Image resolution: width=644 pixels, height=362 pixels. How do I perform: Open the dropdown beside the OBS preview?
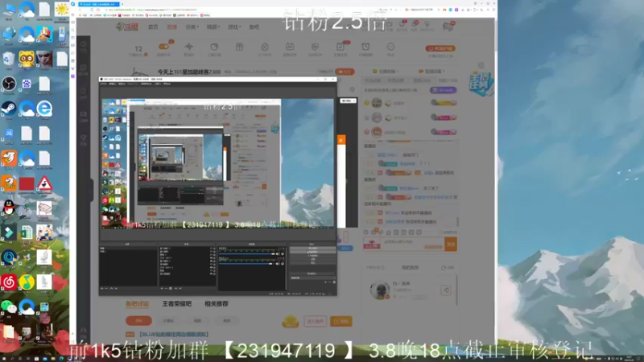(x=349, y=101)
